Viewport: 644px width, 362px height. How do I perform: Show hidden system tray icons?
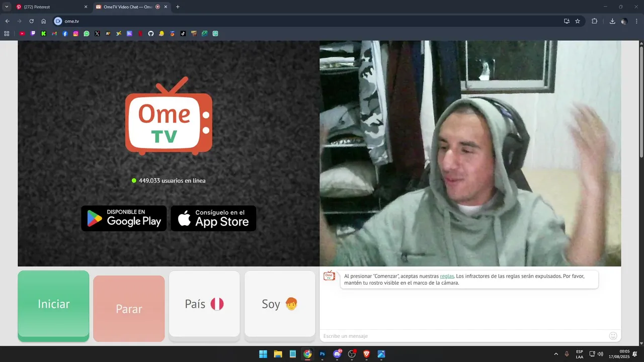pos(556,354)
